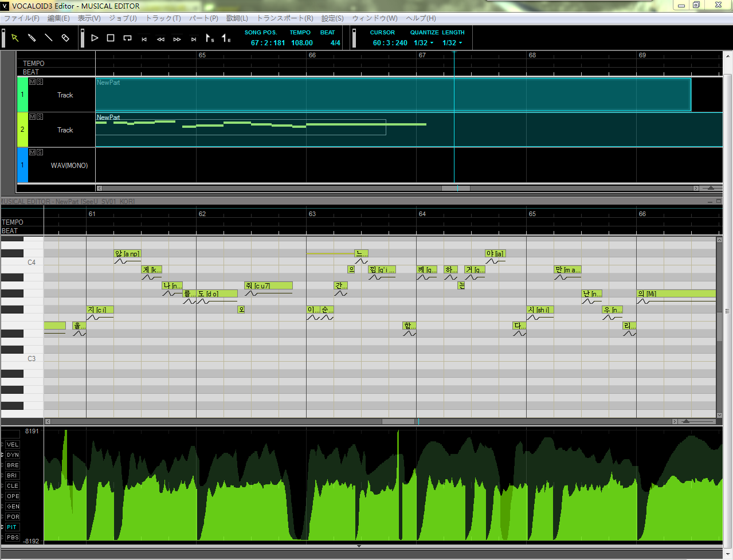Mute vocal Track 1

32,82
